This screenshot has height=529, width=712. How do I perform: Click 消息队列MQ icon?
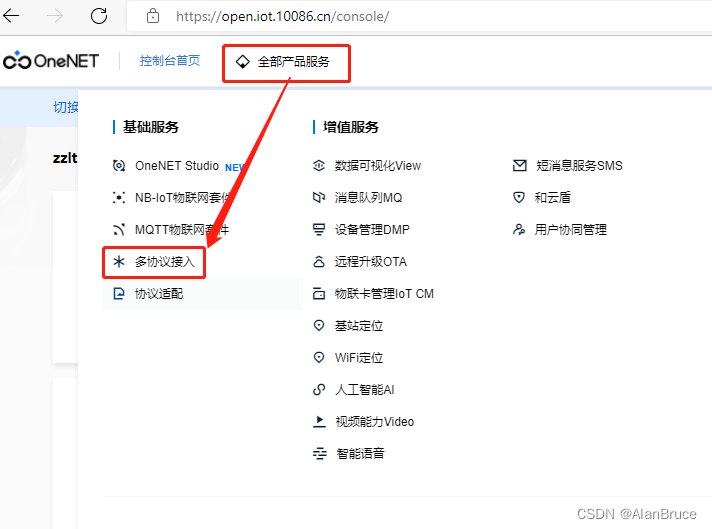[319, 198]
